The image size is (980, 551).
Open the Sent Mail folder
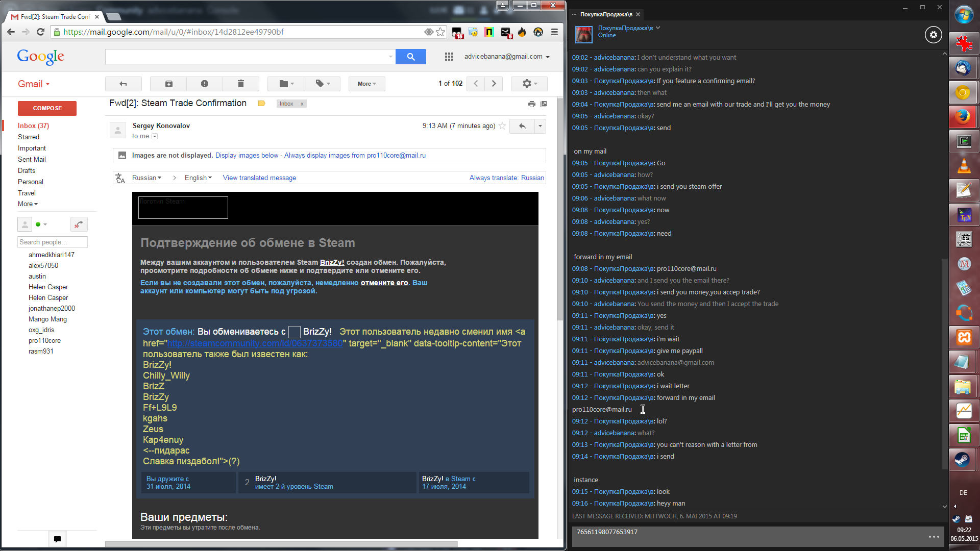click(x=32, y=159)
